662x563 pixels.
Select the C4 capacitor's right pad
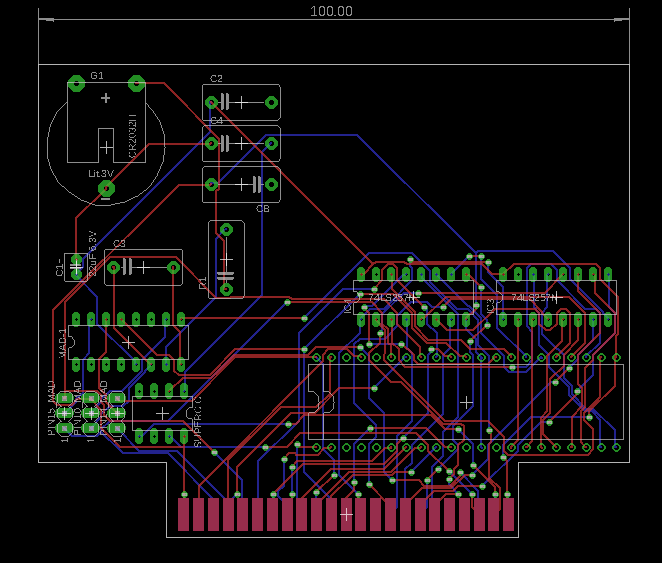tap(271, 143)
